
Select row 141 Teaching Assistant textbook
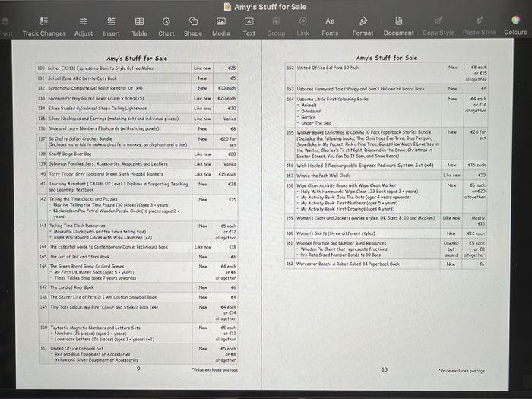coord(137,187)
